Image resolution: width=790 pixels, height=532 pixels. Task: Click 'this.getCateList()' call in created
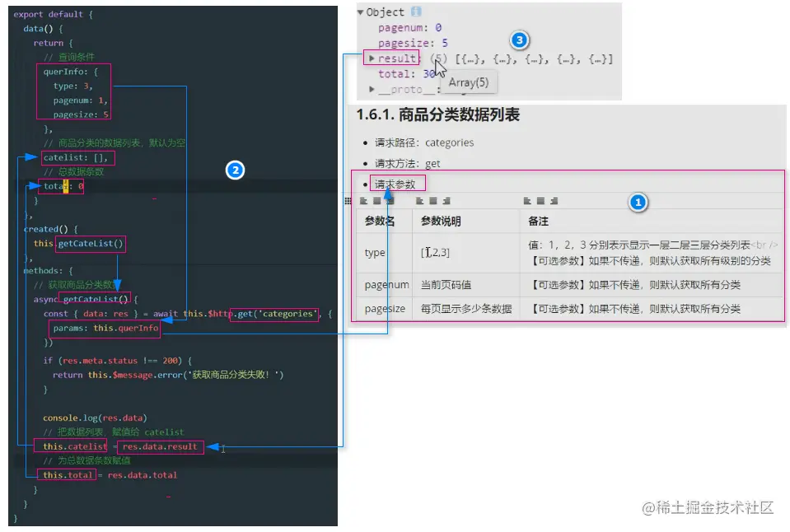click(x=78, y=244)
